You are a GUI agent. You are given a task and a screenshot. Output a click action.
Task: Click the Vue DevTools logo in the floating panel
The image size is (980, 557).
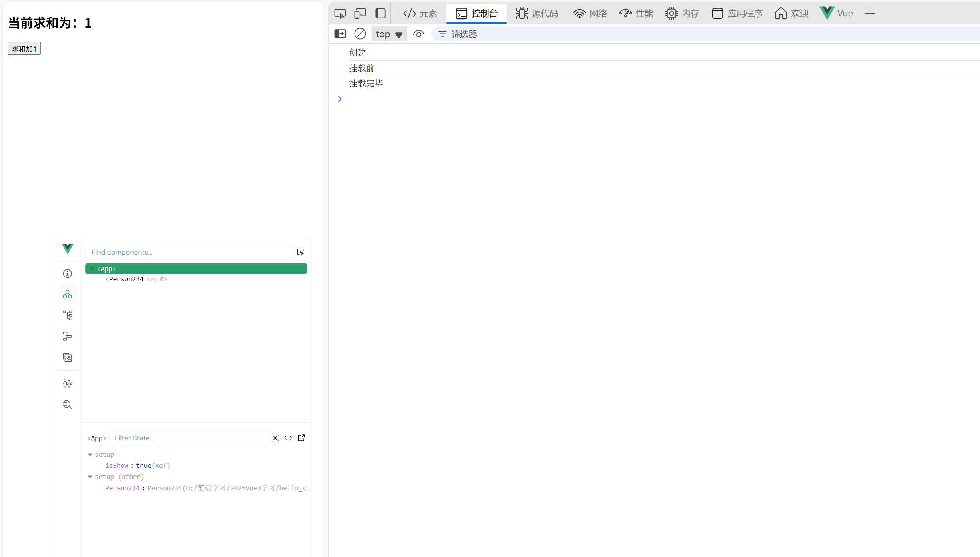(x=68, y=249)
